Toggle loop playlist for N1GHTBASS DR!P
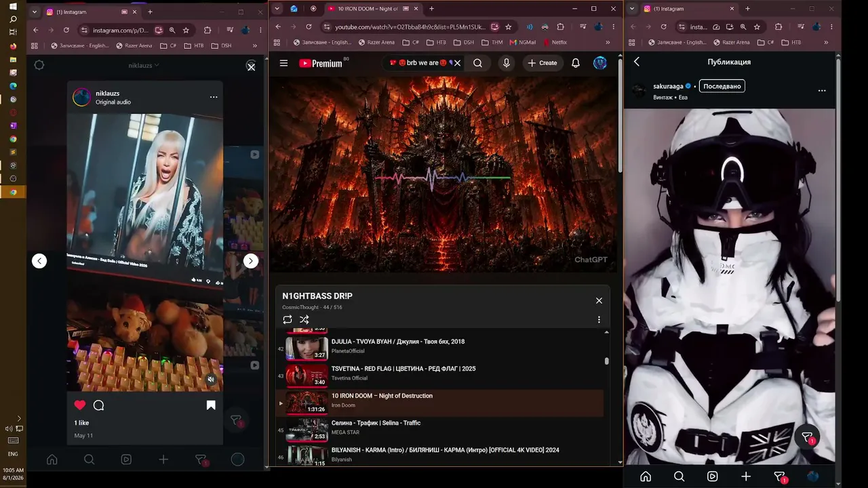Image resolution: width=868 pixels, height=488 pixels. click(288, 319)
